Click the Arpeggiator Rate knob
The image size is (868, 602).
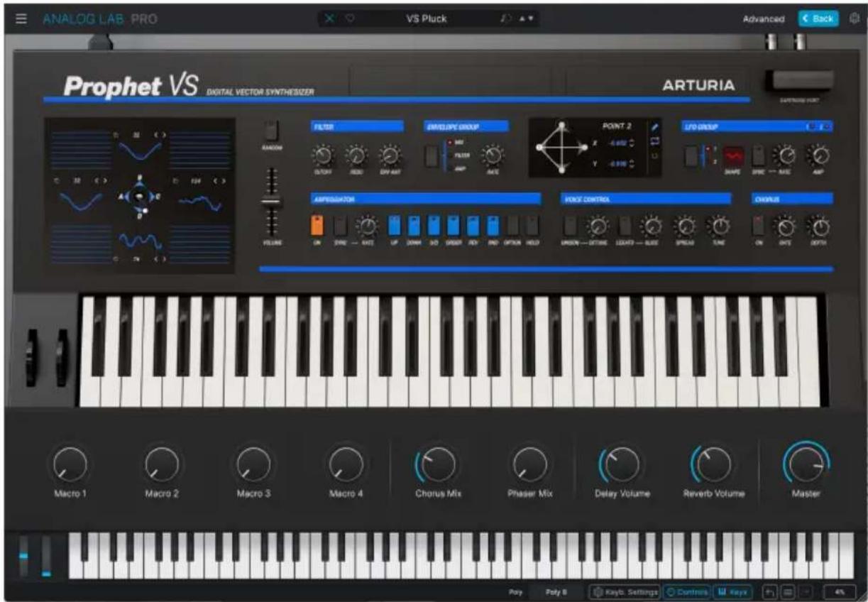368,226
